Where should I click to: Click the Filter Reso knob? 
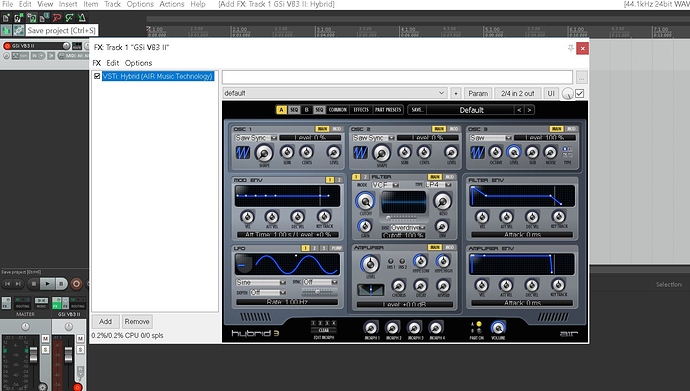pyautogui.click(x=442, y=201)
